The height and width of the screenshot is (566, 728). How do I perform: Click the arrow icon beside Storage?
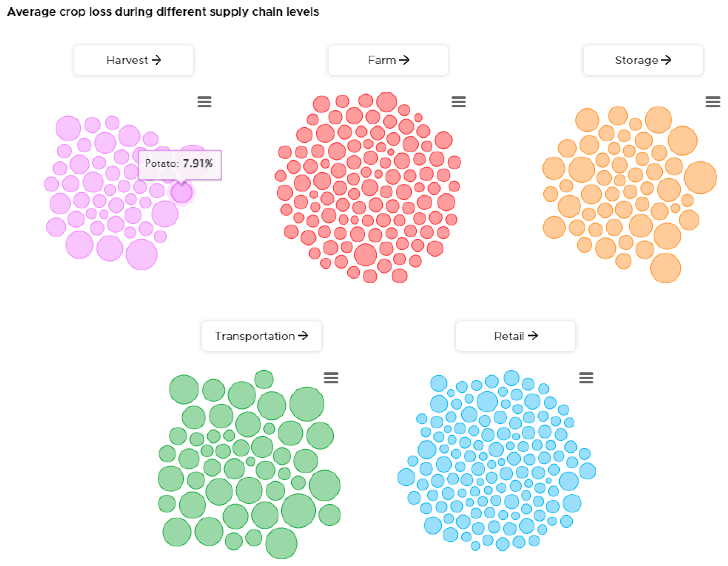666,60
